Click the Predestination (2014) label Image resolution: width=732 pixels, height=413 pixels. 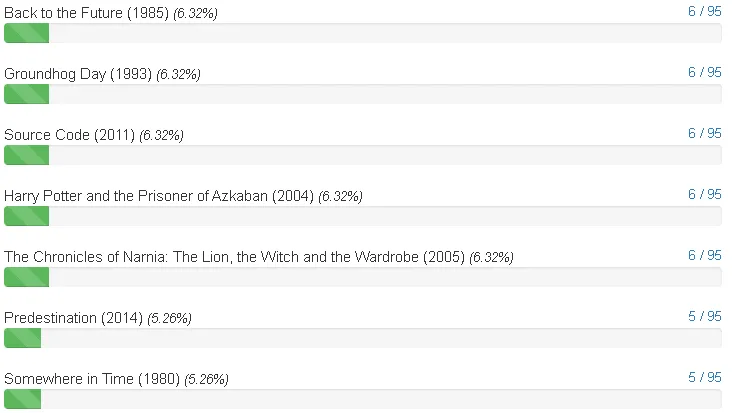point(73,318)
